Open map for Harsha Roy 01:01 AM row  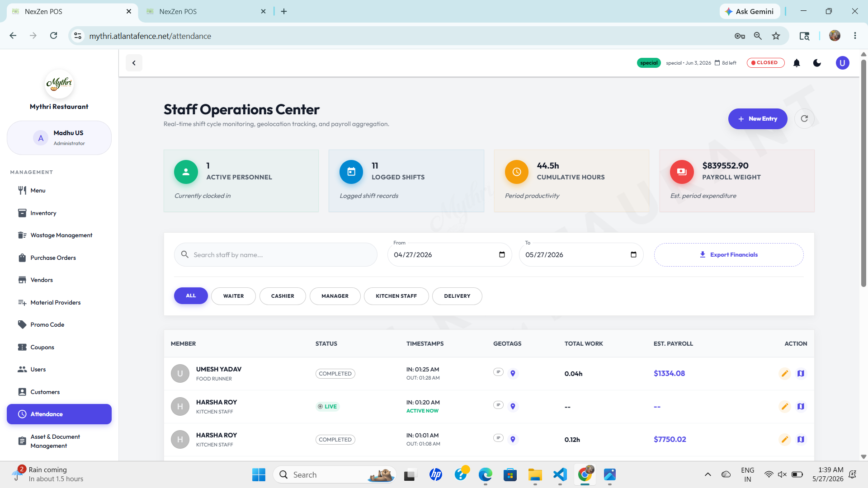tap(801, 439)
